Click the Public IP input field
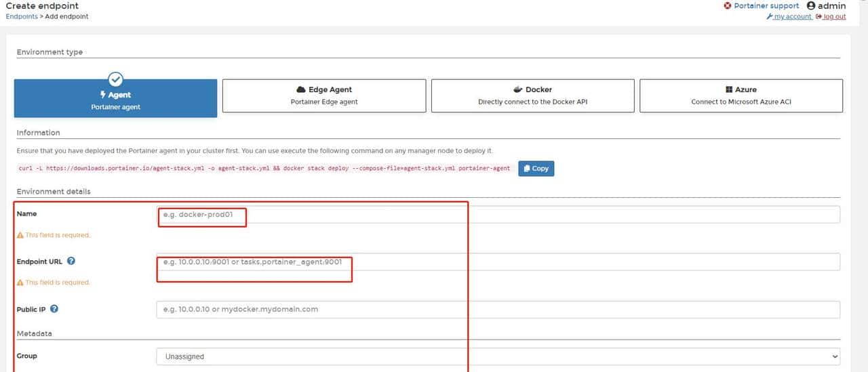The image size is (868, 372). click(x=498, y=310)
